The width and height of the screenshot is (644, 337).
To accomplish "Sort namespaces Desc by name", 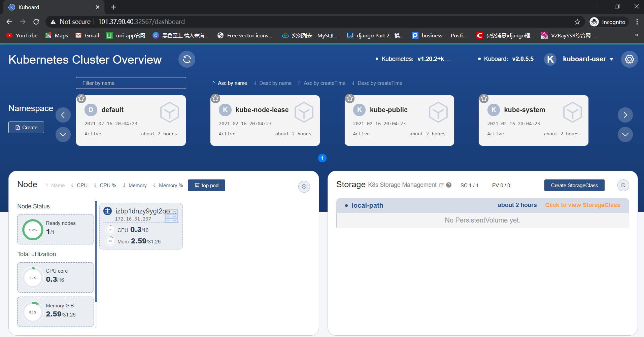I will point(272,83).
